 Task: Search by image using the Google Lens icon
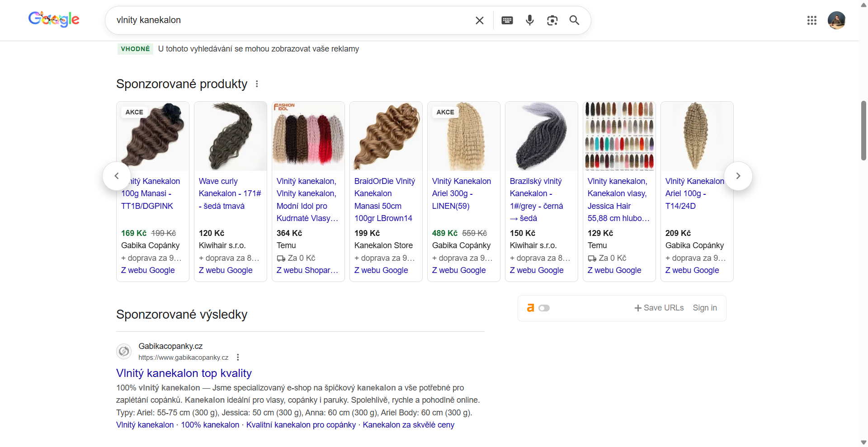point(552,20)
